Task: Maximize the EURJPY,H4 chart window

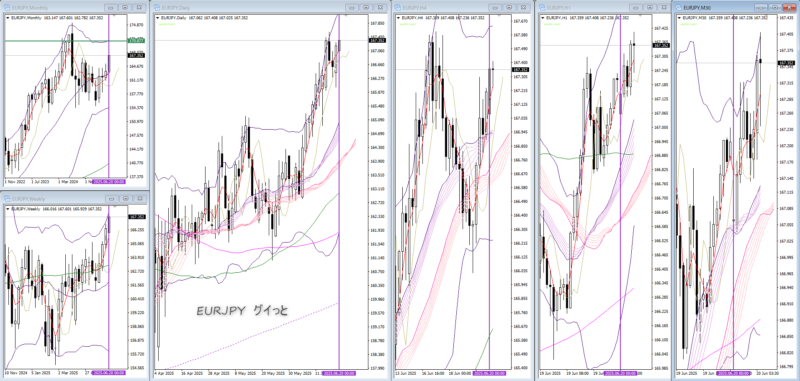Action: point(510,8)
